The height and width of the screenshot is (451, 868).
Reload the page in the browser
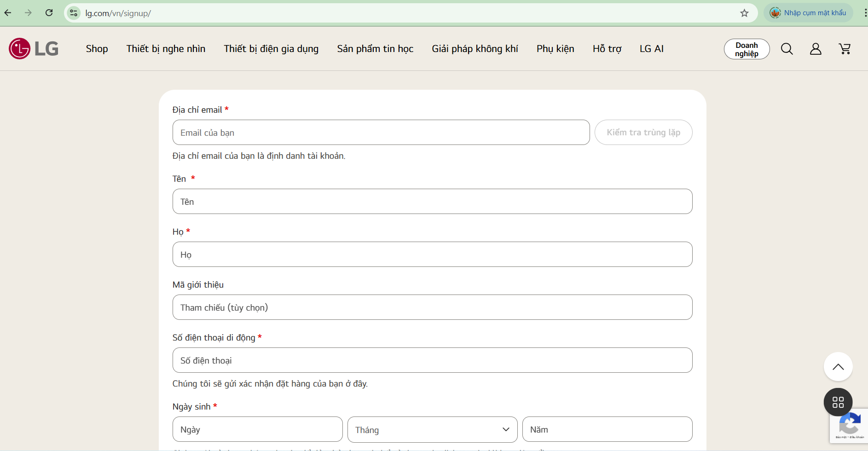click(49, 13)
